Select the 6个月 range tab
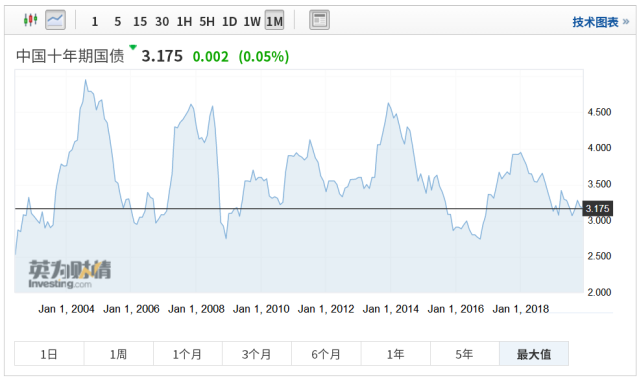Screen dimensions: 641x380 coord(326,354)
